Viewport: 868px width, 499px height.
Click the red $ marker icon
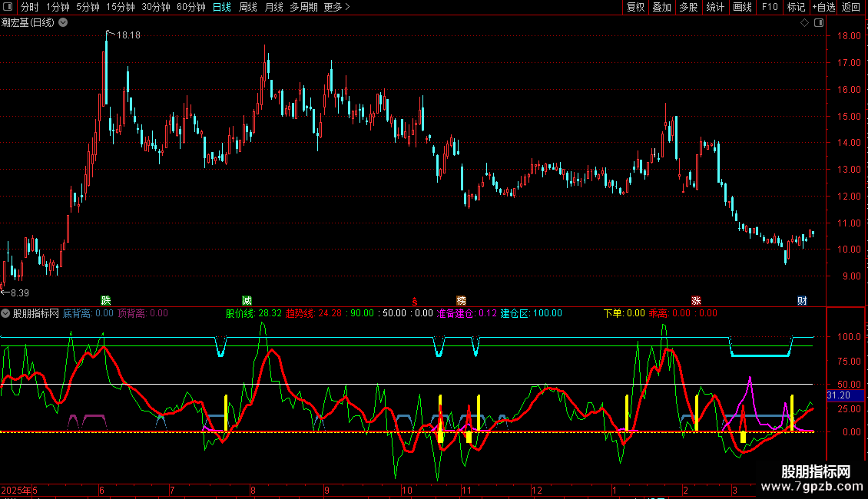(x=416, y=300)
